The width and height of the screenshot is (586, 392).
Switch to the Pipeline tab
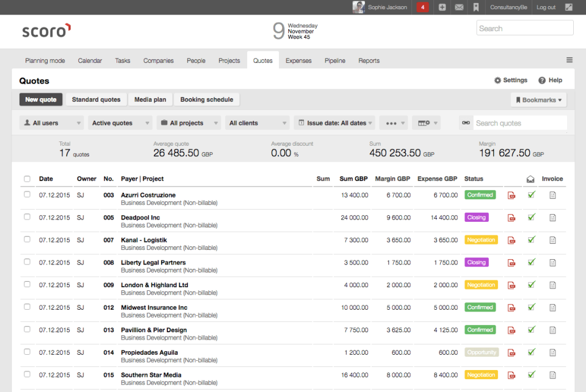[335, 61]
